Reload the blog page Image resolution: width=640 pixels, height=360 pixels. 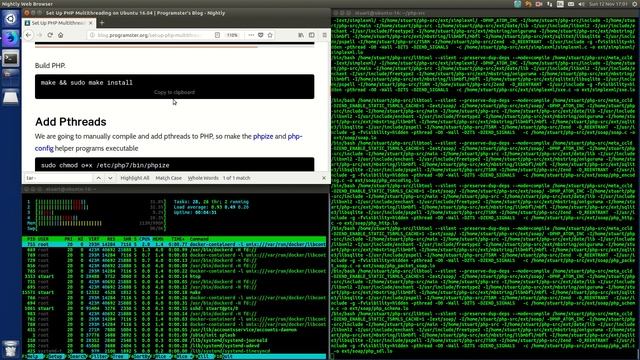(50, 35)
